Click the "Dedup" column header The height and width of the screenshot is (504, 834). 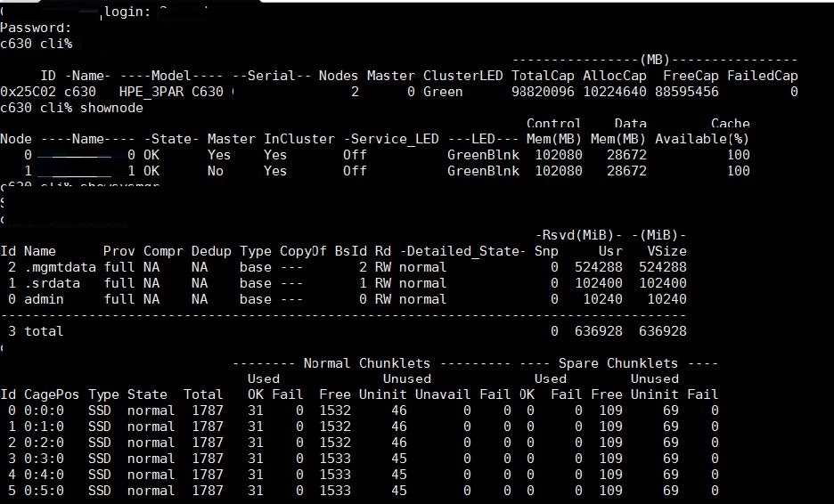(211, 251)
